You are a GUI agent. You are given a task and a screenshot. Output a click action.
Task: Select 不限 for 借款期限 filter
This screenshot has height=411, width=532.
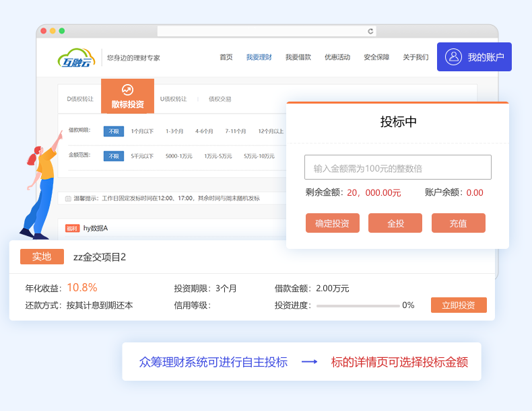(113, 131)
